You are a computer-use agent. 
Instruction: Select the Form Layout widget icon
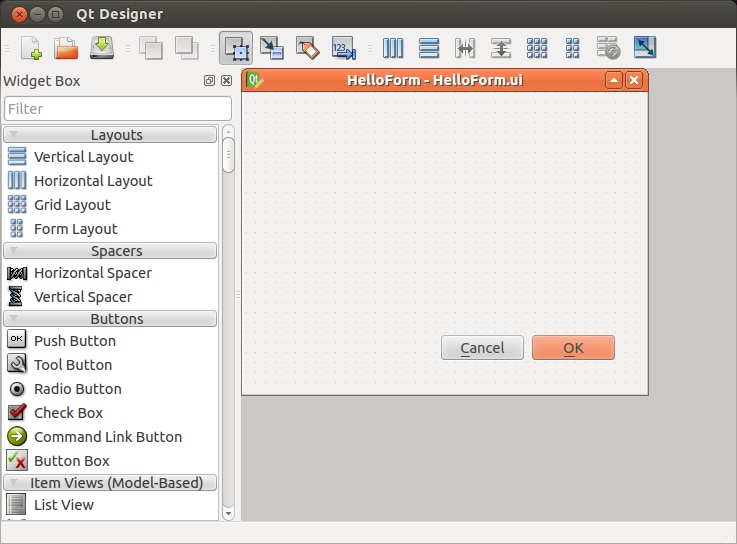click(x=16, y=228)
